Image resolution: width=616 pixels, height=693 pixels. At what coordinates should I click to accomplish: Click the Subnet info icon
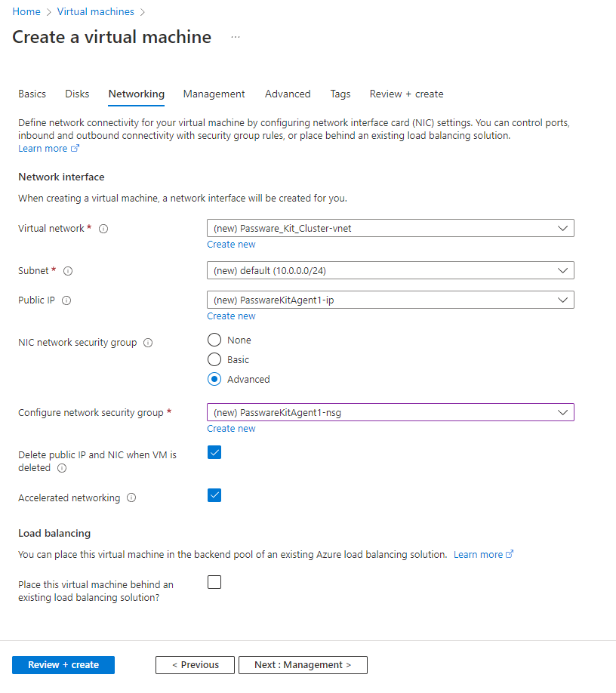68,271
